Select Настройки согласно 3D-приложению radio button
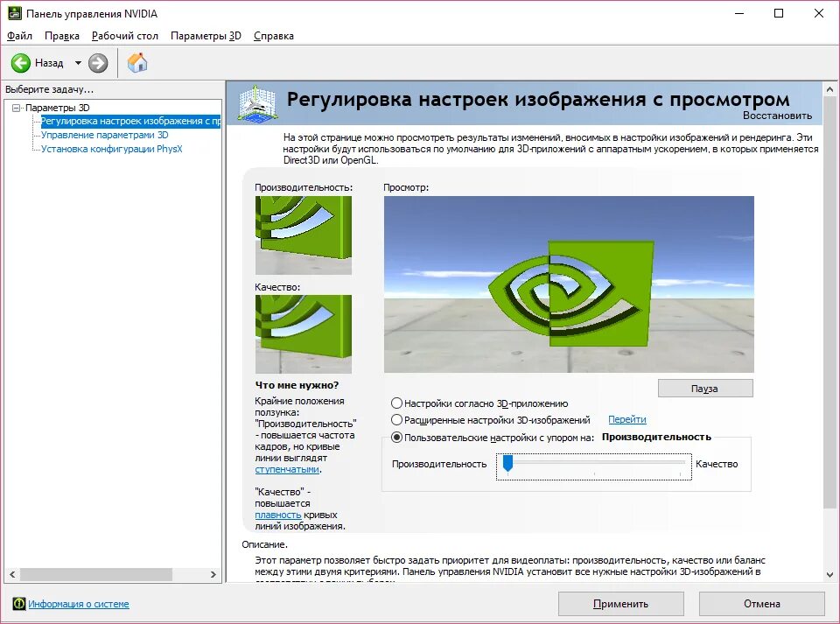Image resolution: width=840 pixels, height=624 pixels. (396, 403)
